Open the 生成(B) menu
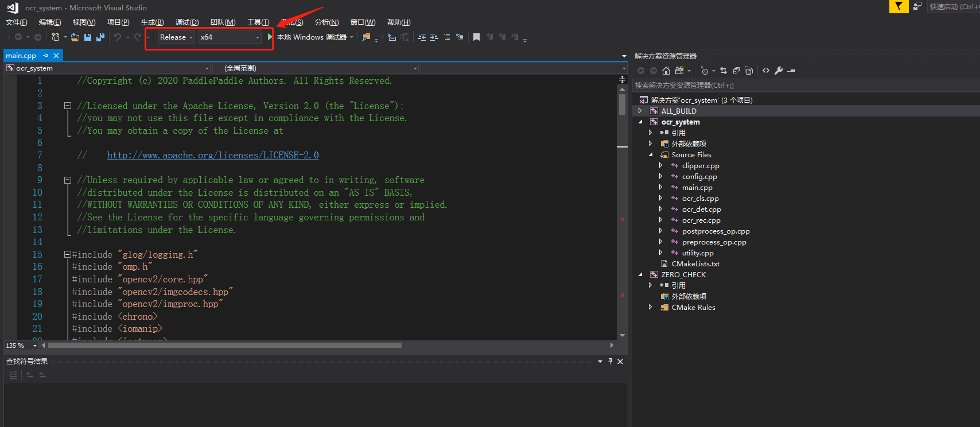The height and width of the screenshot is (427, 980). (x=152, y=22)
